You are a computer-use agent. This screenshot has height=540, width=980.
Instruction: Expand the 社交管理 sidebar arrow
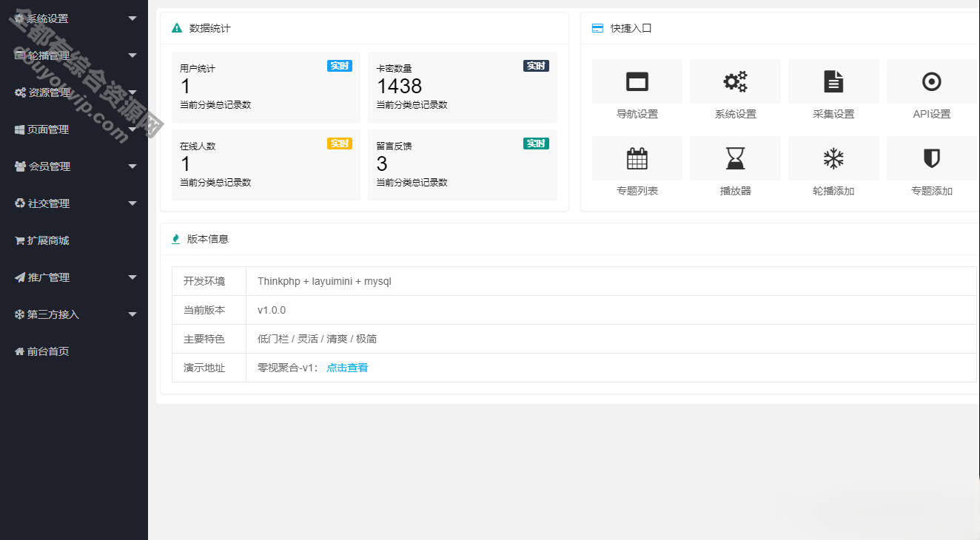click(132, 203)
